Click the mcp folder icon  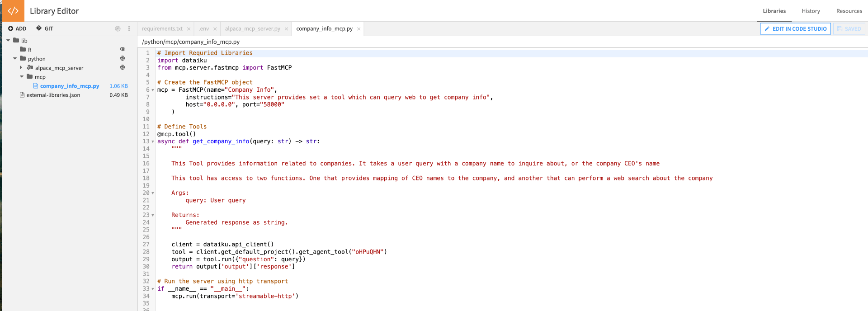pyautogui.click(x=29, y=76)
